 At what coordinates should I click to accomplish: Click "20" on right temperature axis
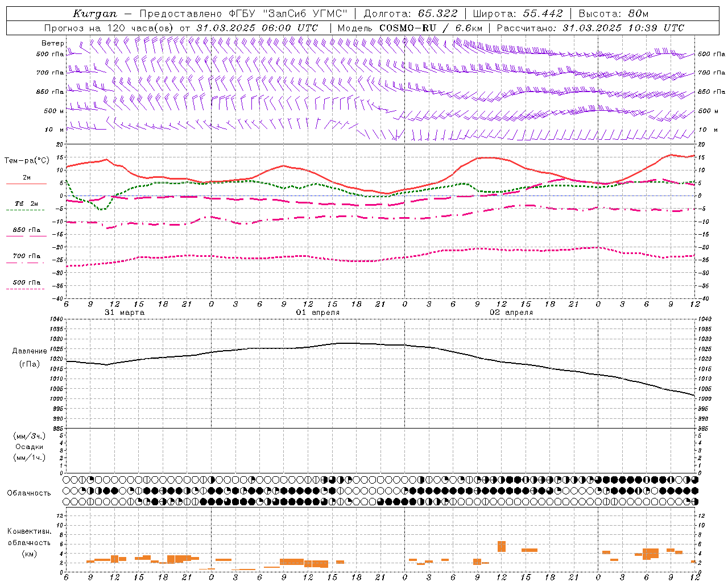tap(702, 144)
